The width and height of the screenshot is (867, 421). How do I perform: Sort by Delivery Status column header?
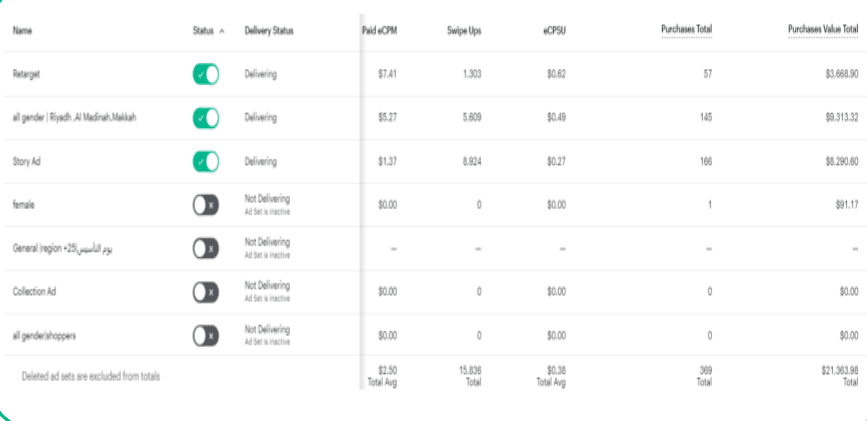pyautogui.click(x=269, y=31)
